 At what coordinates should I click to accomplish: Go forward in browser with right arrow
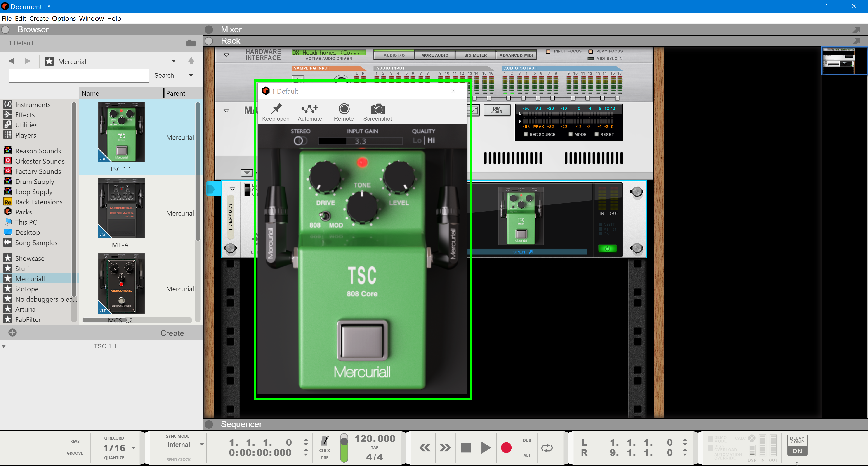[x=28, y=61]
